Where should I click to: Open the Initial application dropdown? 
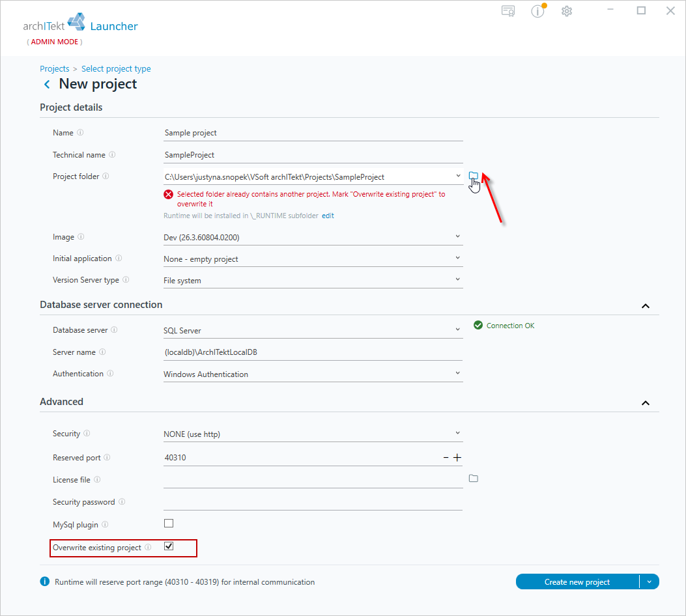tap(313, 259)
